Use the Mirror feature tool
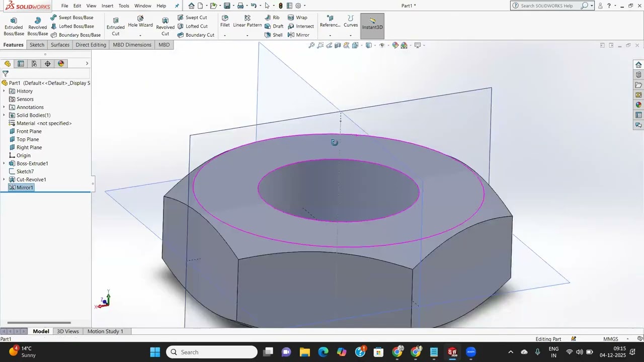This screenshot has width=644, height=362. (298, 35)
